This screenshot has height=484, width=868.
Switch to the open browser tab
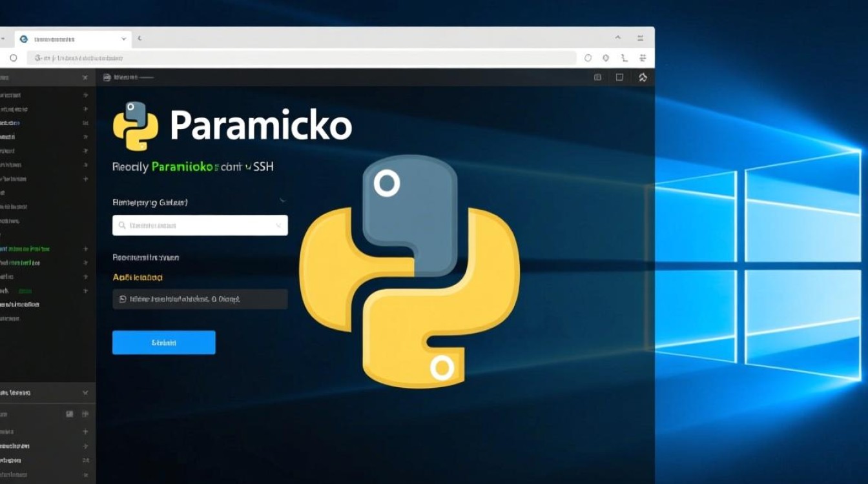tap(71, 38)
